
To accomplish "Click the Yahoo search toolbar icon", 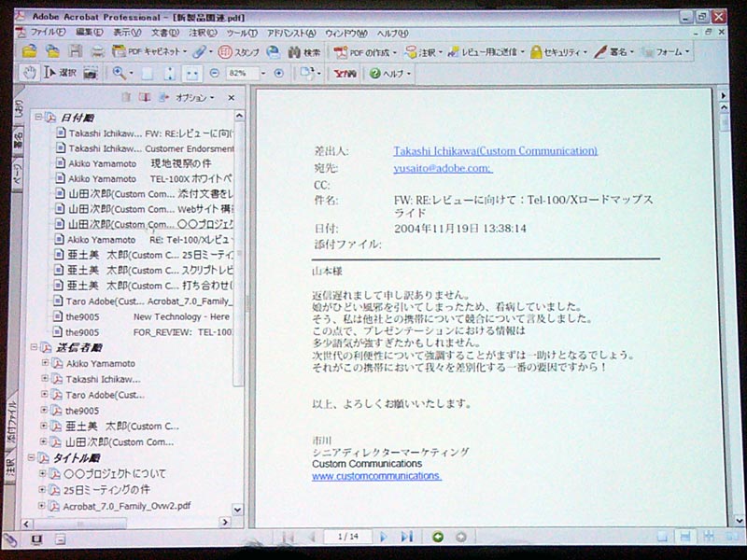I will tap(345, 74).
